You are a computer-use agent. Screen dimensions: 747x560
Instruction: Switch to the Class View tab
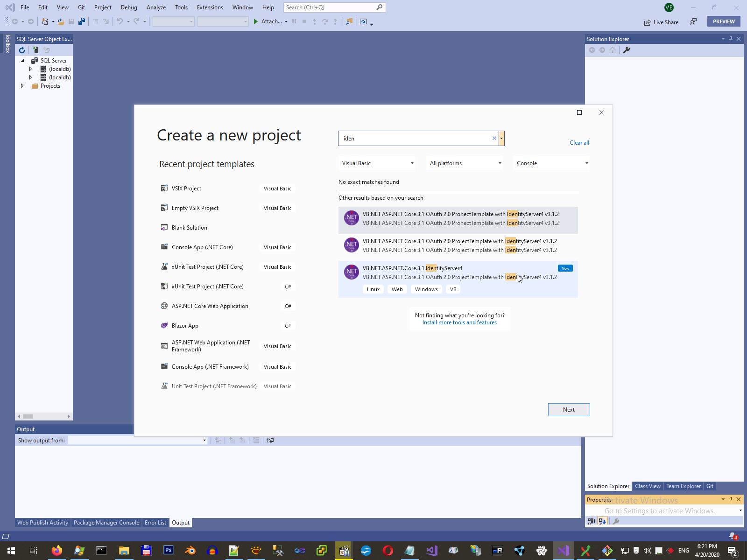click(648, 486)
